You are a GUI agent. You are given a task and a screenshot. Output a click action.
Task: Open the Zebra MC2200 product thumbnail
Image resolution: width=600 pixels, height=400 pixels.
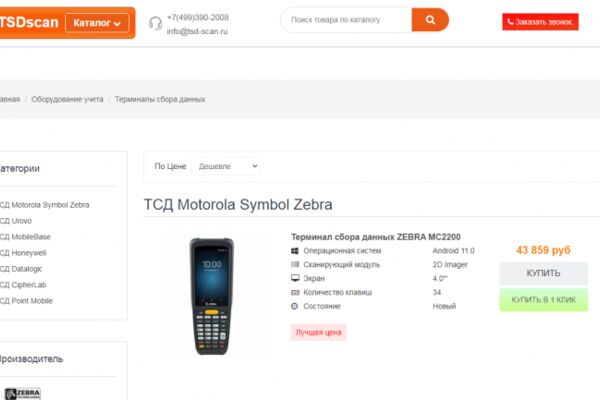click(212, 296)
